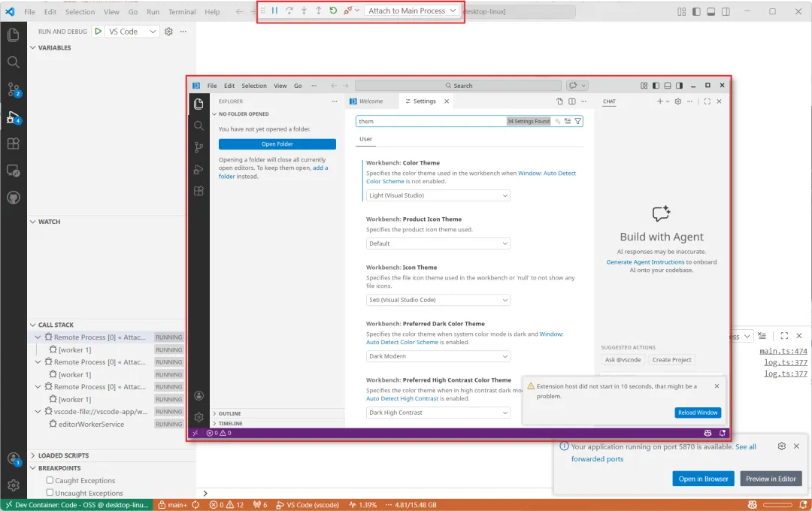This screenshot has width=812, height=511.
Task: Click Create Project suggested action
Action: point(671,360)
